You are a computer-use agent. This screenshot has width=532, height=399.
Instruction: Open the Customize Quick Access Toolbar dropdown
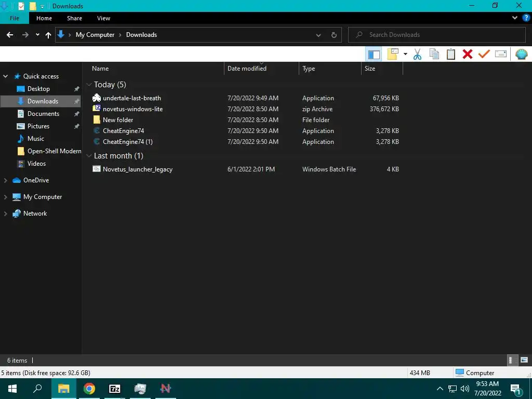tap(42, 6)
